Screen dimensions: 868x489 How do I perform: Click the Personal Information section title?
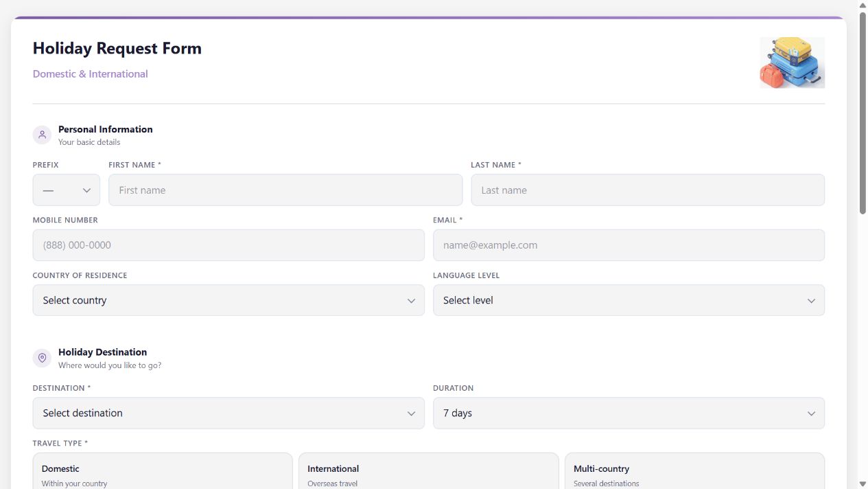point(106,129)
